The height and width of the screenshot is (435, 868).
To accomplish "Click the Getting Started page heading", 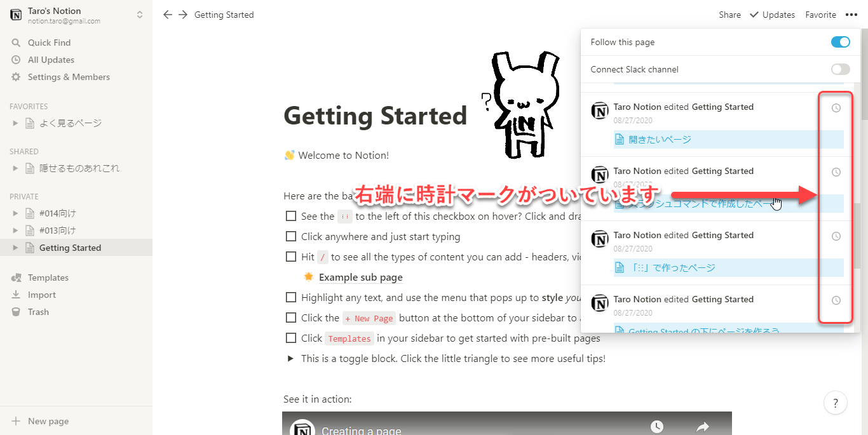I will pos(375,116).
